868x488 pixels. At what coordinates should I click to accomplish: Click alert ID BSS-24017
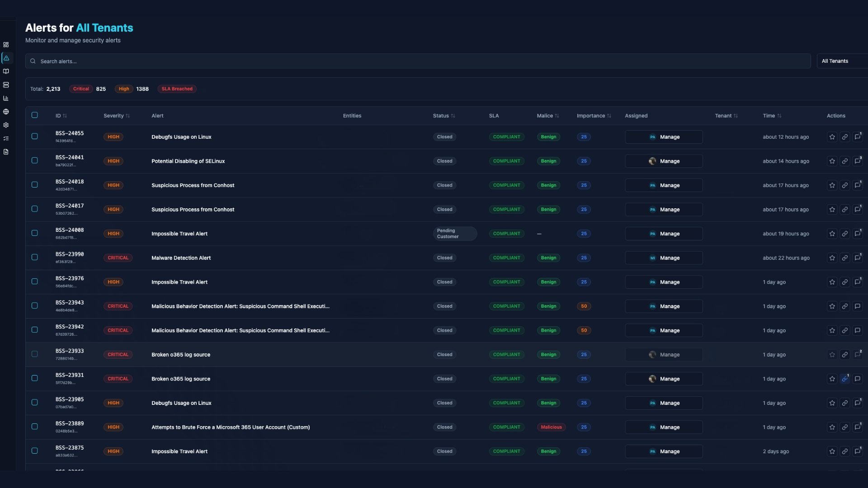coord(70,206)
